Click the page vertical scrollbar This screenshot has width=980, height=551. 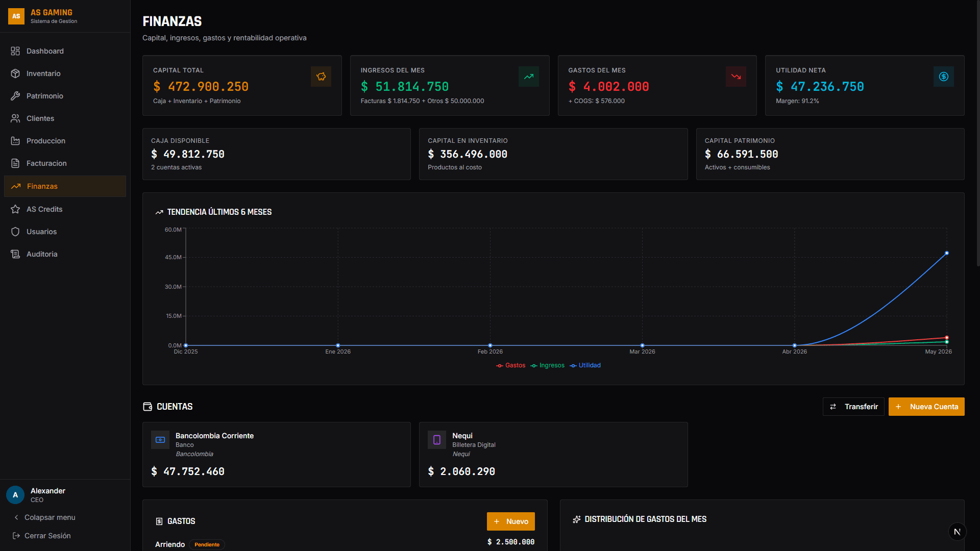[x=977, y=134]
